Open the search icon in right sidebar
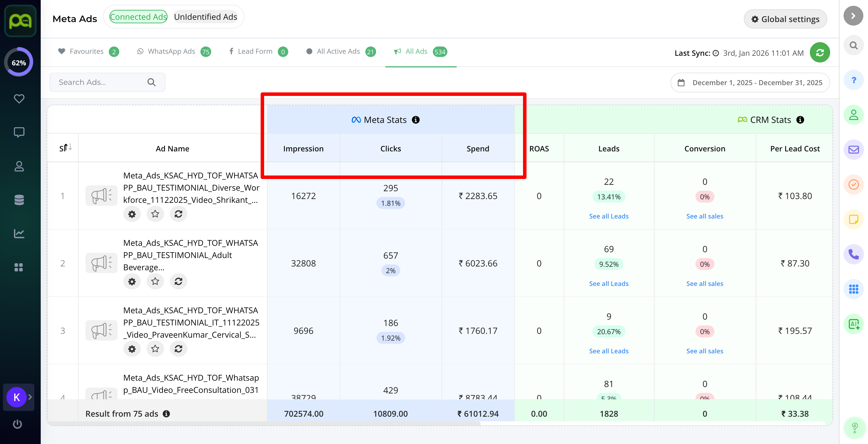 pos(853,45)
